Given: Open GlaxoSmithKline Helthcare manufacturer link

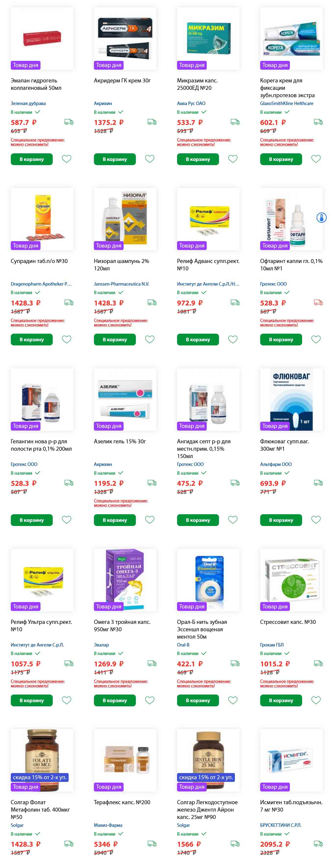Looking at the screenshot, I should [286, 104].
